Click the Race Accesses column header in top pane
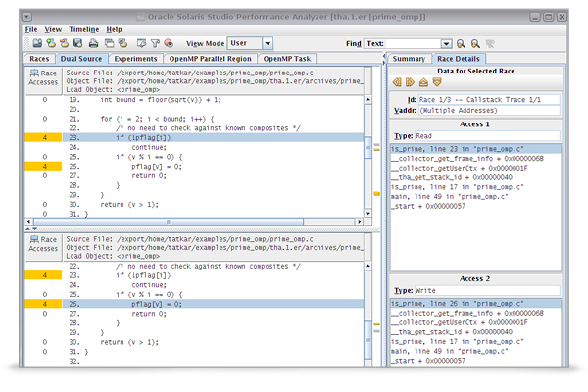588x392 pixels. pos(43,76)
